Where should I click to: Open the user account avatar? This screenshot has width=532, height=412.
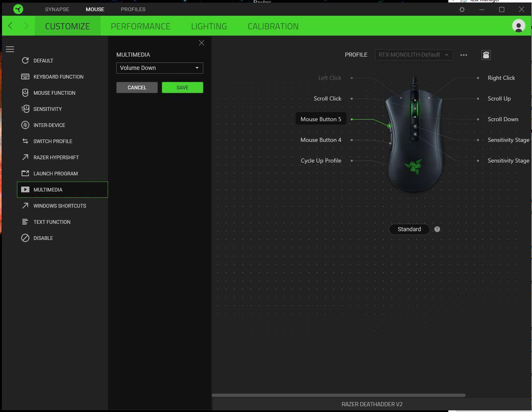518,26
